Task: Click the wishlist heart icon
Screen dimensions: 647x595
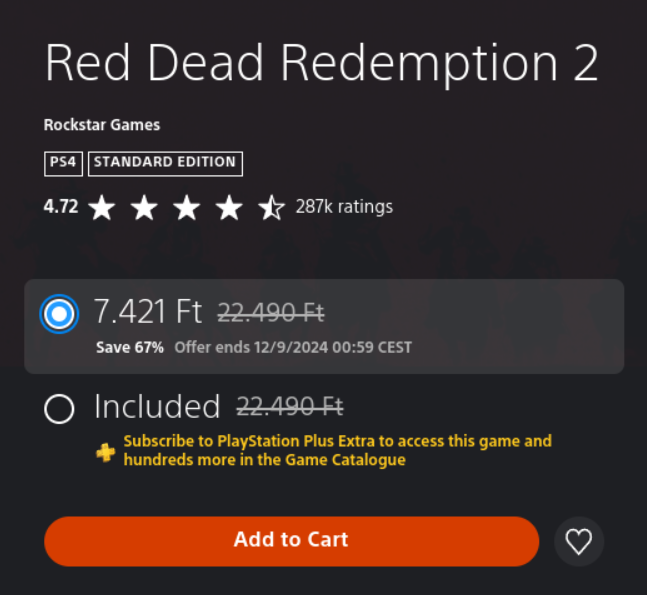Action: (579, 541)
